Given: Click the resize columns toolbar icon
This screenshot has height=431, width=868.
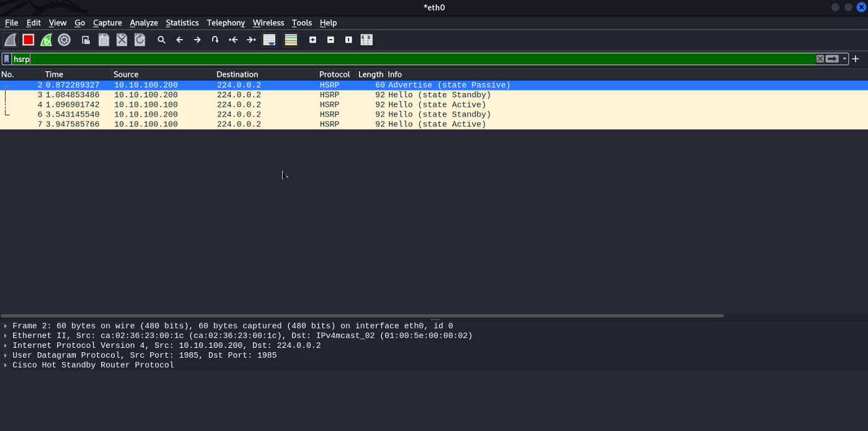Looking at the screenshot, I should (366, 40).
